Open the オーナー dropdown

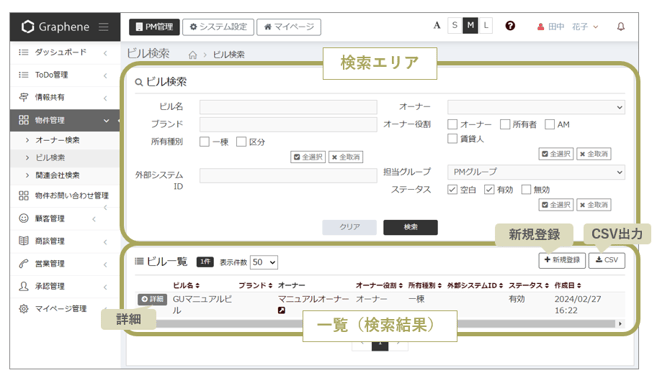536,107
